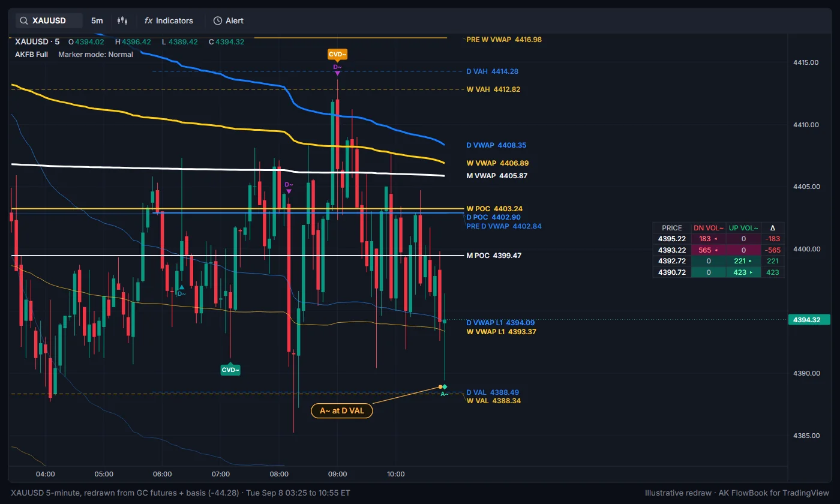The height and width of the screenshot is (504, 840).
Task: Click the "Marker mode: Normal" legend text
Action: pos(95,54)
